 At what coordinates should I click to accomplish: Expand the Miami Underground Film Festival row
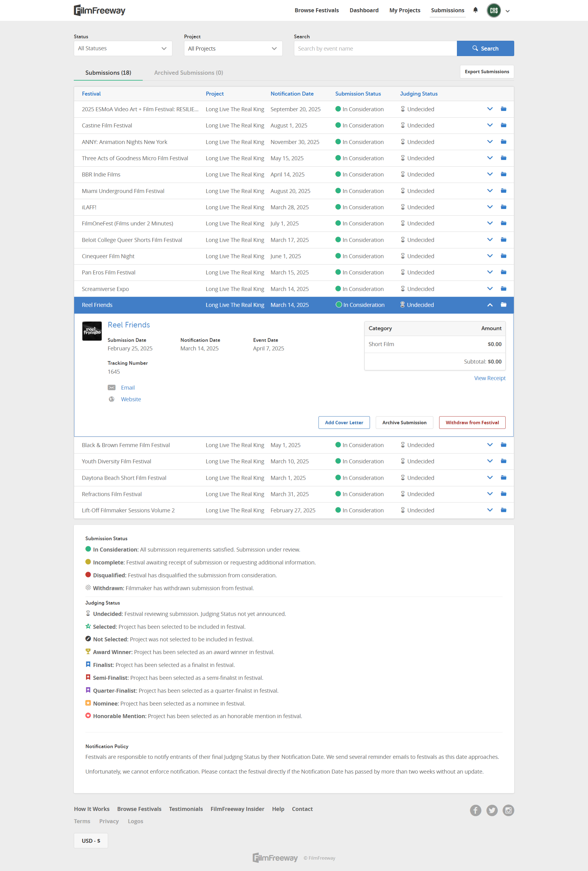[489, 191]
